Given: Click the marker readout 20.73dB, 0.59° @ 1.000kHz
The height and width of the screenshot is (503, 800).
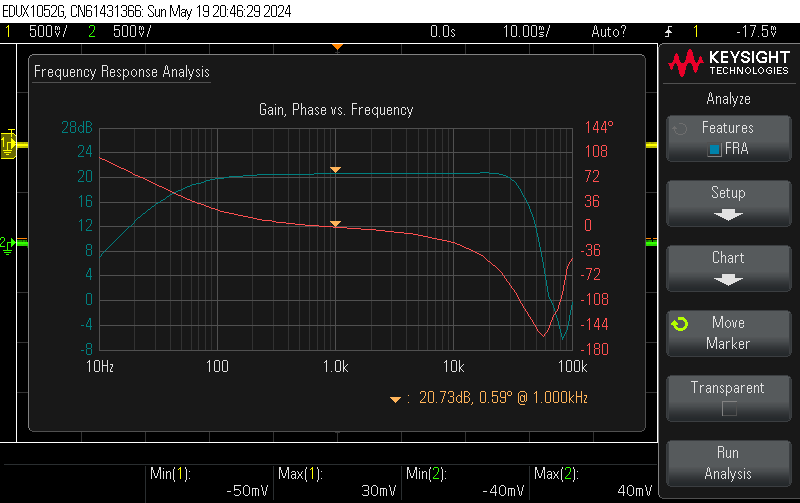Looking at the screenshot, I should point(503,397).
